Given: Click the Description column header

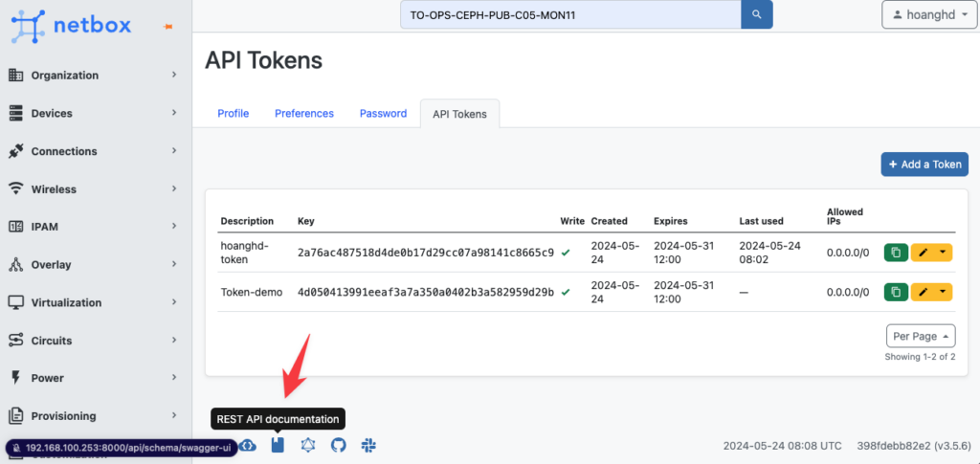Looking at the screenshot, I should [x=247, y=221].
